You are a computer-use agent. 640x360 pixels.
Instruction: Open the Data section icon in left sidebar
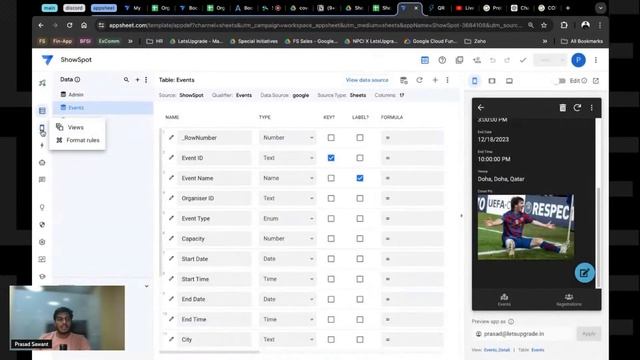click(42, 111)
